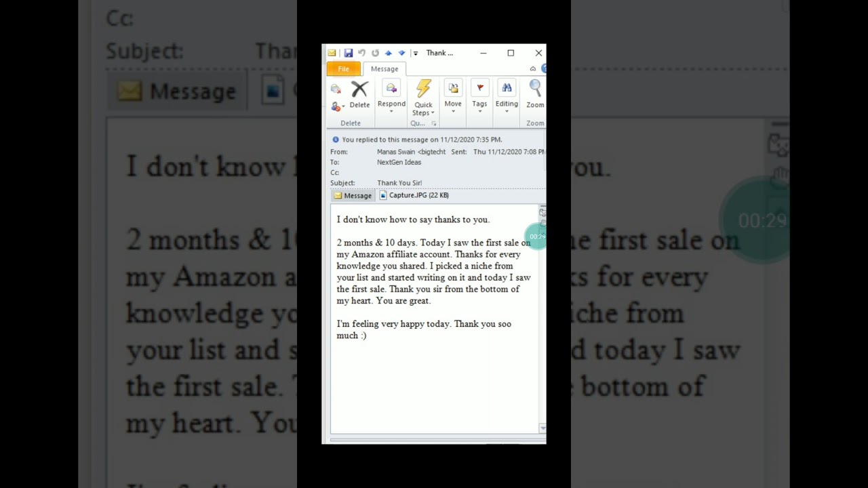Click the Quick Steps dialog launcher
The image size is (868, 488).
(x=434, y=123)
